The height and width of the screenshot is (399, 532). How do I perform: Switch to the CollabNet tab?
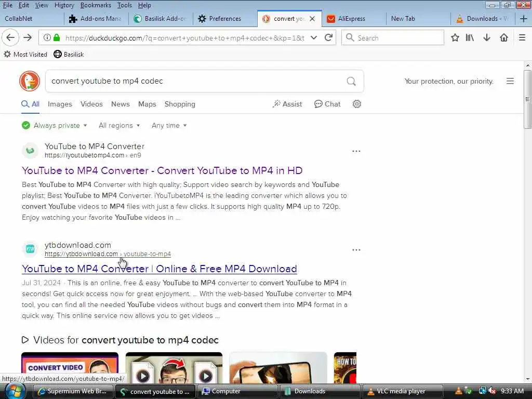[32, 19]
